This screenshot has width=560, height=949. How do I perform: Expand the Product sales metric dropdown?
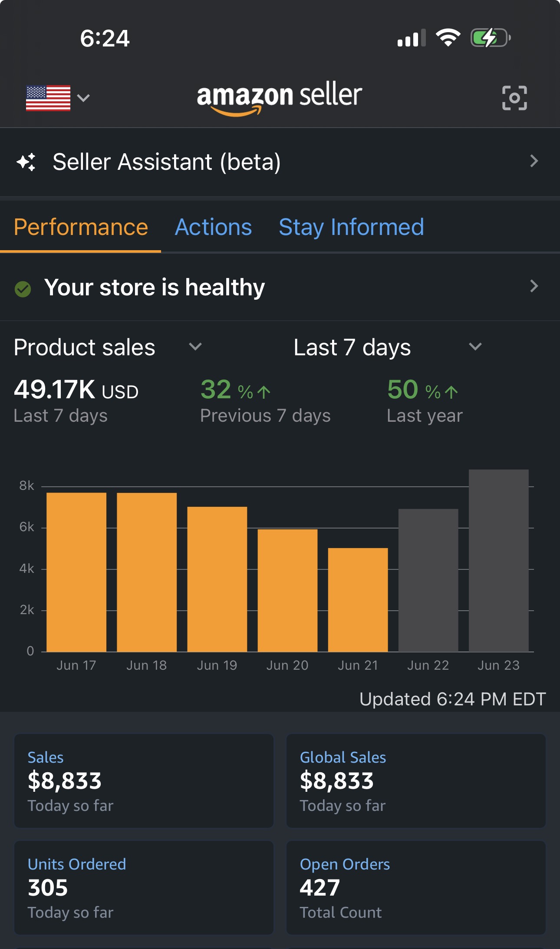(x=195, y=347)
